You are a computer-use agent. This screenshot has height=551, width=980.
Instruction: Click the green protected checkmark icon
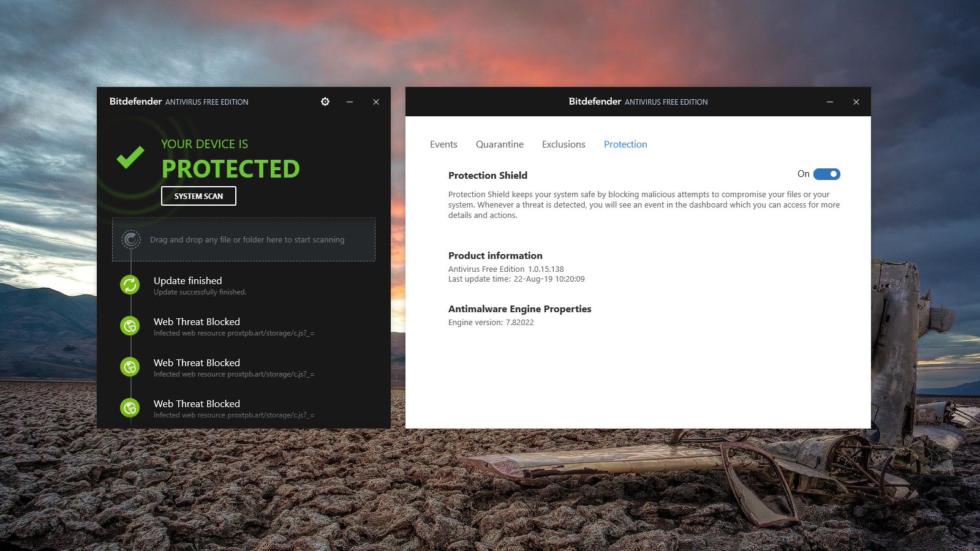coord(130,157)
